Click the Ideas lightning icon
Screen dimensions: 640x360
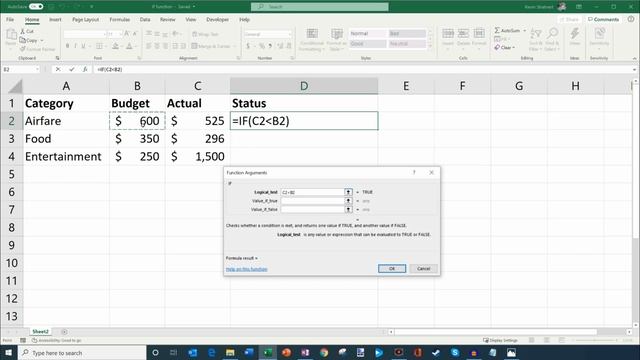pyautogui.click(x=574, y=34)
